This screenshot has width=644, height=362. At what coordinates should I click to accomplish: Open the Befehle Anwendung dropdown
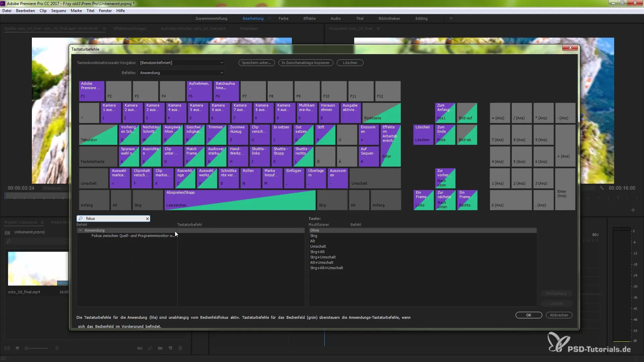(181, 73)
